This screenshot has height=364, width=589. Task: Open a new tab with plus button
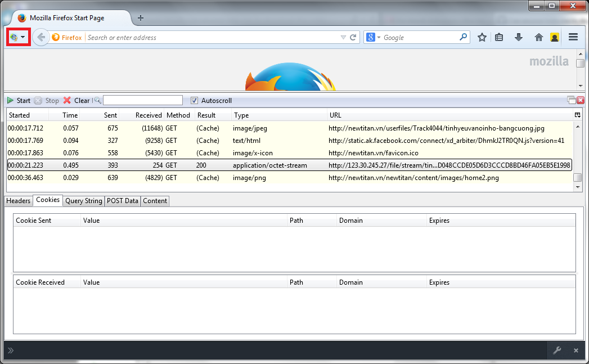(x=141, y=18)
